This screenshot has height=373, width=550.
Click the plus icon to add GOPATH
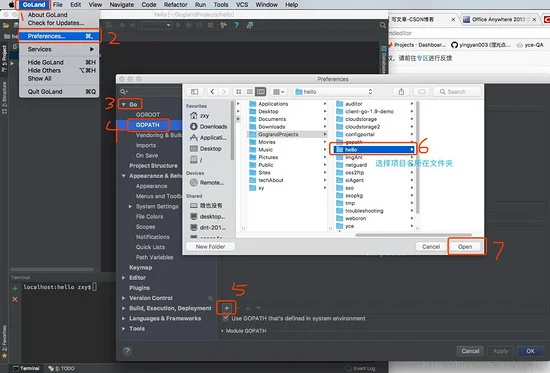[x=227, y=308]
